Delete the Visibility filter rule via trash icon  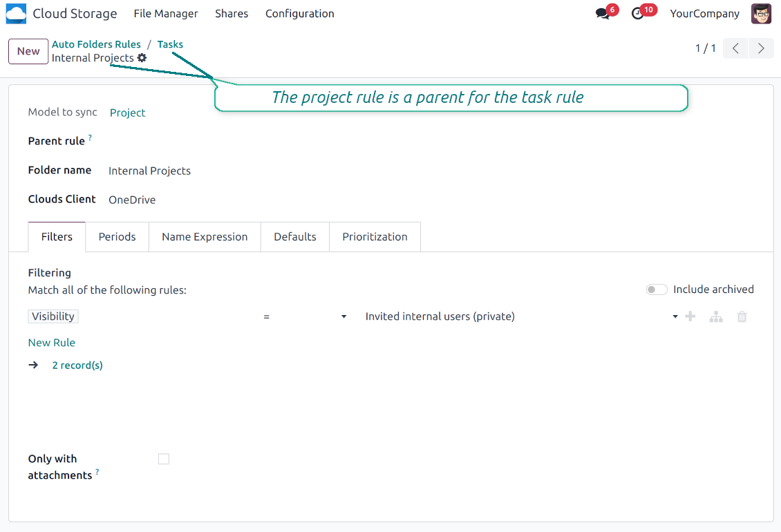pyautogui.click(x=742, y=316)
